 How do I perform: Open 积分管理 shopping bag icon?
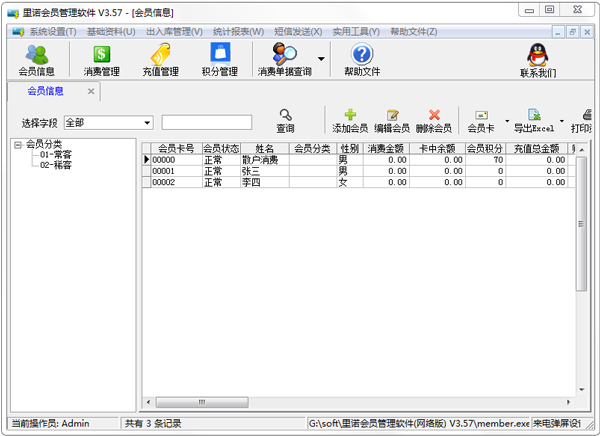click(220, 53)
